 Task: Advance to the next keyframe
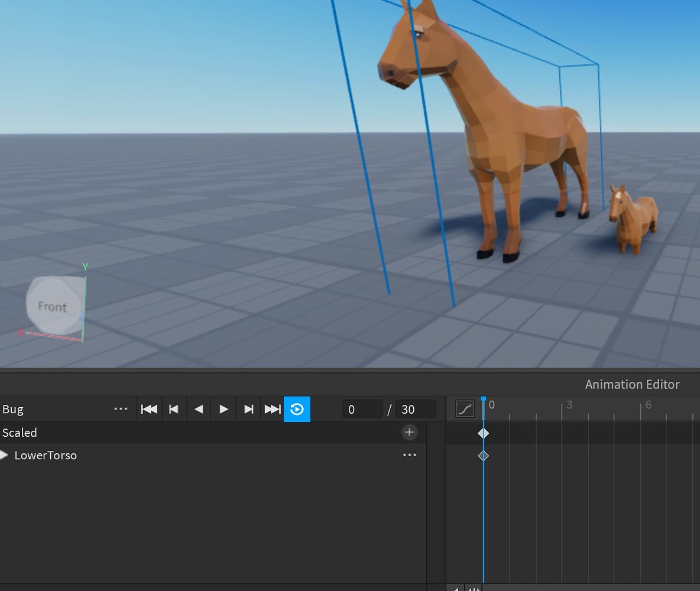coord(248,408)
